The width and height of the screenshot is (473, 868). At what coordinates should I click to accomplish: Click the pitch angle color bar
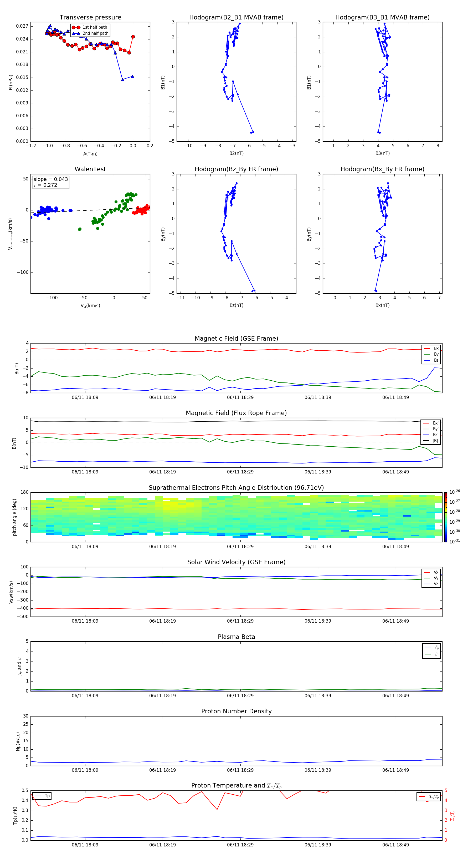tap(446, 517)
